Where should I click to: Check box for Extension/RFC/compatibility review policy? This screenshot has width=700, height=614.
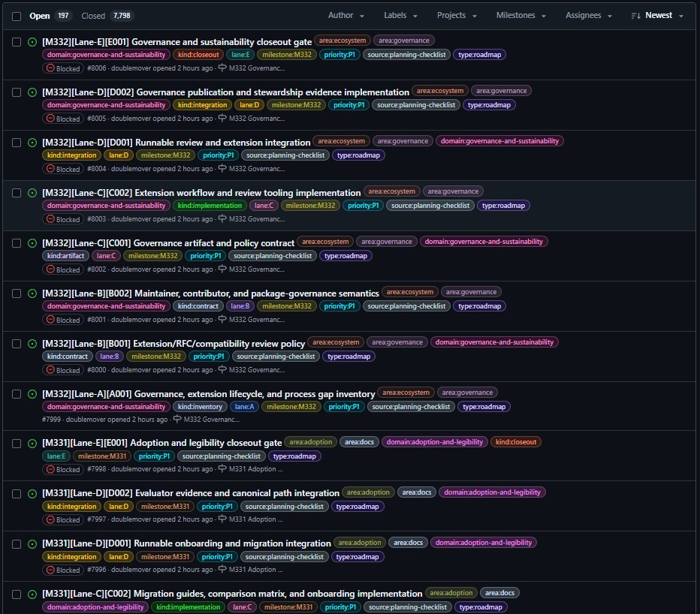pyautogui.click(x=17, y=344)
